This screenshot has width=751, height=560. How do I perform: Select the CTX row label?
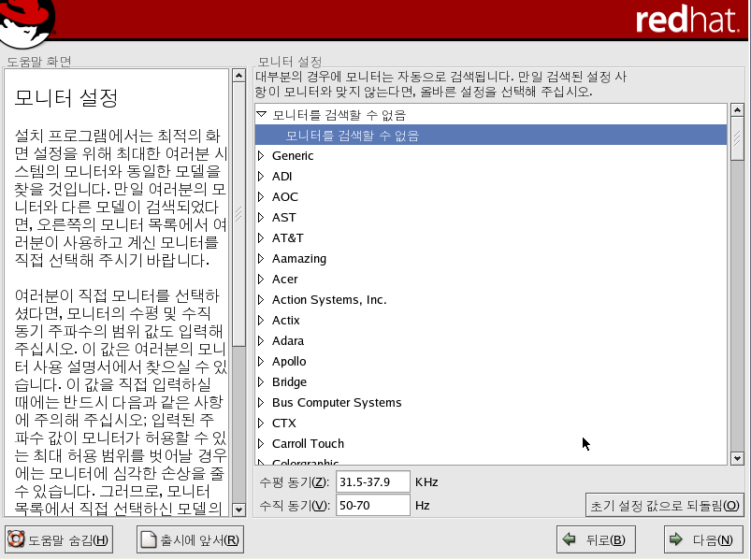pos(284,424)
